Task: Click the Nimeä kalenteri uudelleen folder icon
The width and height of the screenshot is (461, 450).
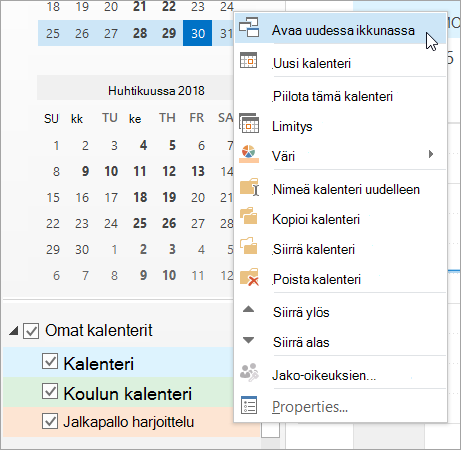Action: click(x=249, y=187)
